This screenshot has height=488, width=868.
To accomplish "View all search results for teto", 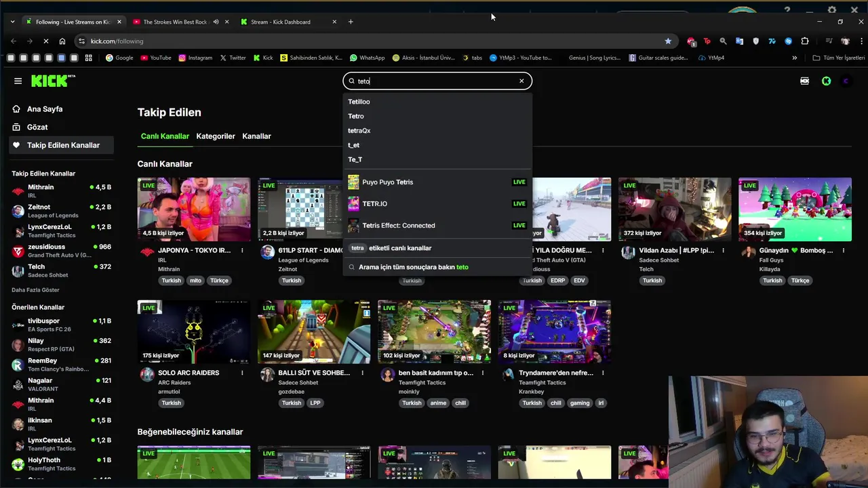I will [x=437, y=267].
